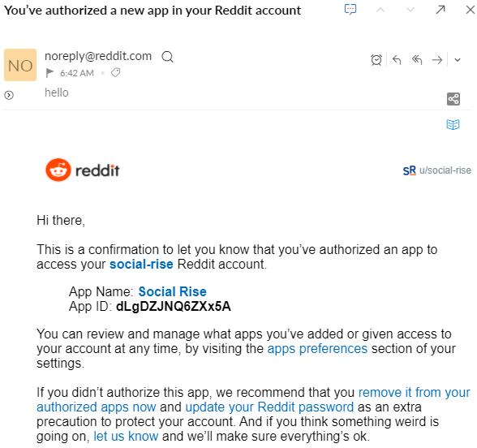
Task: Forward this email with arrow icon
Action: pos(437,60)
